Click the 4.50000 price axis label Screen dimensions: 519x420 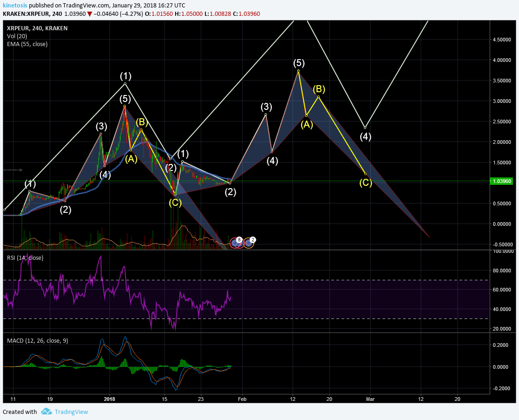[x=502, y=40]
